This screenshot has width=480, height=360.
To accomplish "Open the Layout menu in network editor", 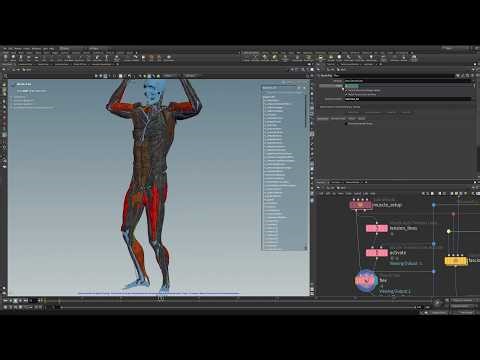I will click(x=357, y=194).
